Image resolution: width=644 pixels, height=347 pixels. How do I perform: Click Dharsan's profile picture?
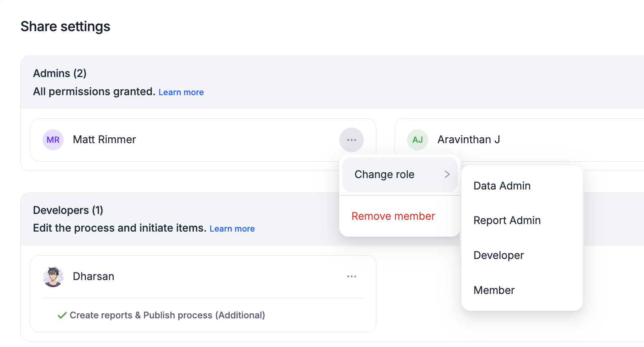coord(53,277)
